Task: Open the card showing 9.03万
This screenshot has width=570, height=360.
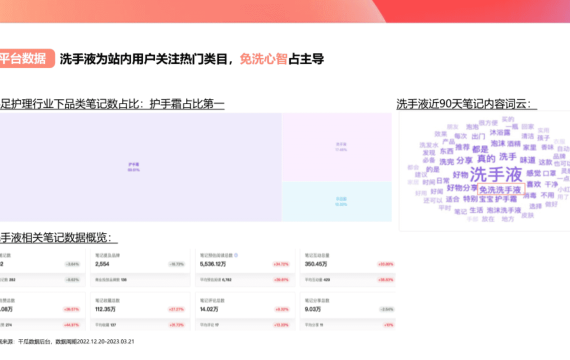Action: point(348,311)
